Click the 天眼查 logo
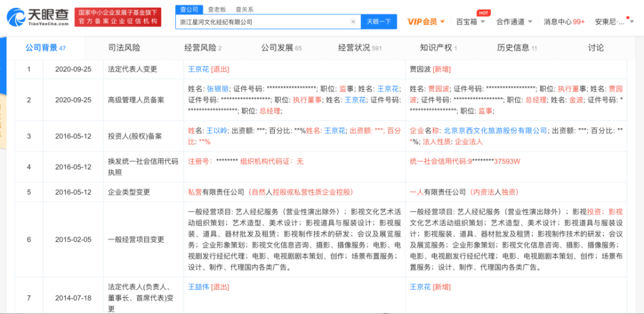644x314 pixels. (37, 17)
